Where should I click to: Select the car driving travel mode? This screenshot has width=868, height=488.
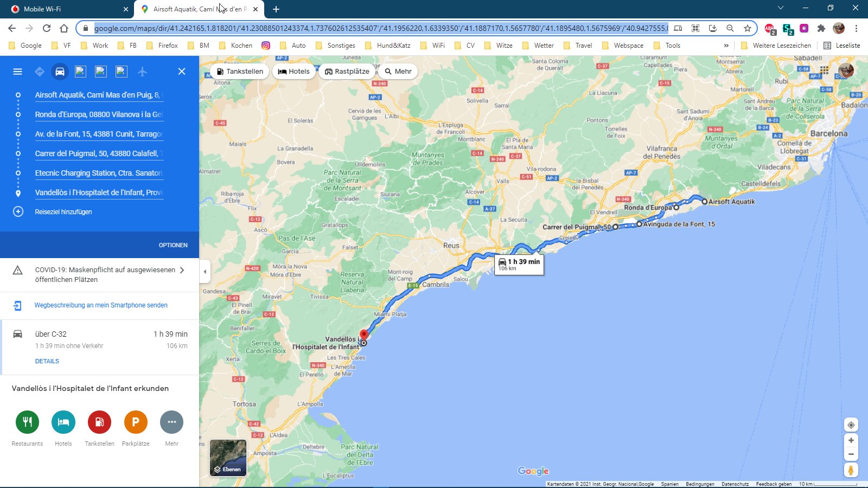pyautogui.click(x=60, y=72)
